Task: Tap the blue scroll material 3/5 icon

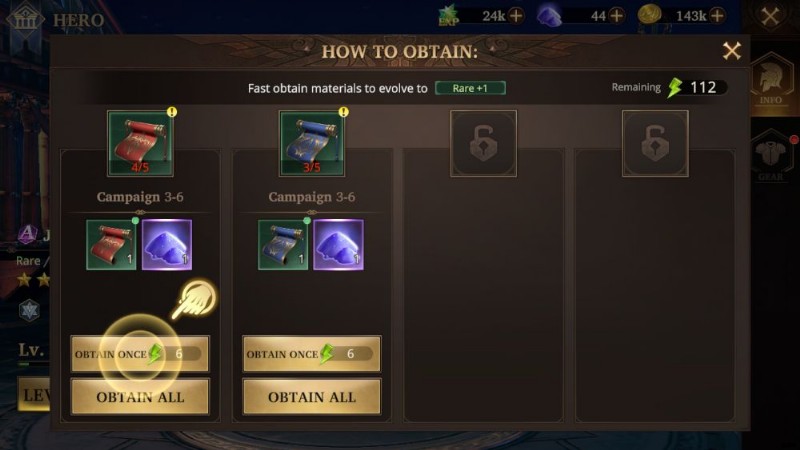Action: click(312, 143)
